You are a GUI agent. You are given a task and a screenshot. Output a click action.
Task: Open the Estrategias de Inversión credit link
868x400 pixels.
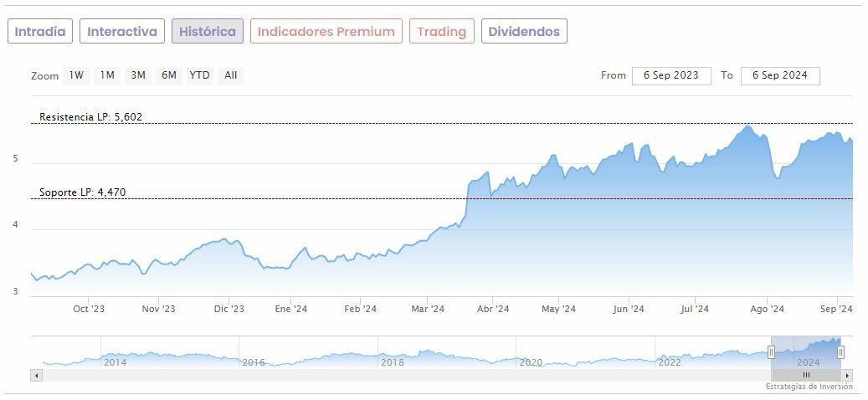click(x=809, y=387)
